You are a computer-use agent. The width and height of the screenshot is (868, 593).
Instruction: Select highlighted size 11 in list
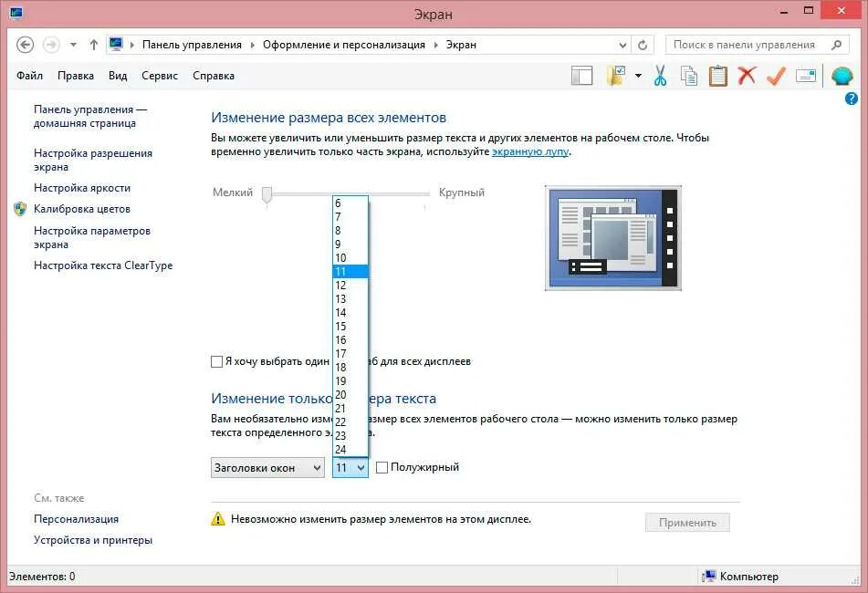tap(350, 272)
